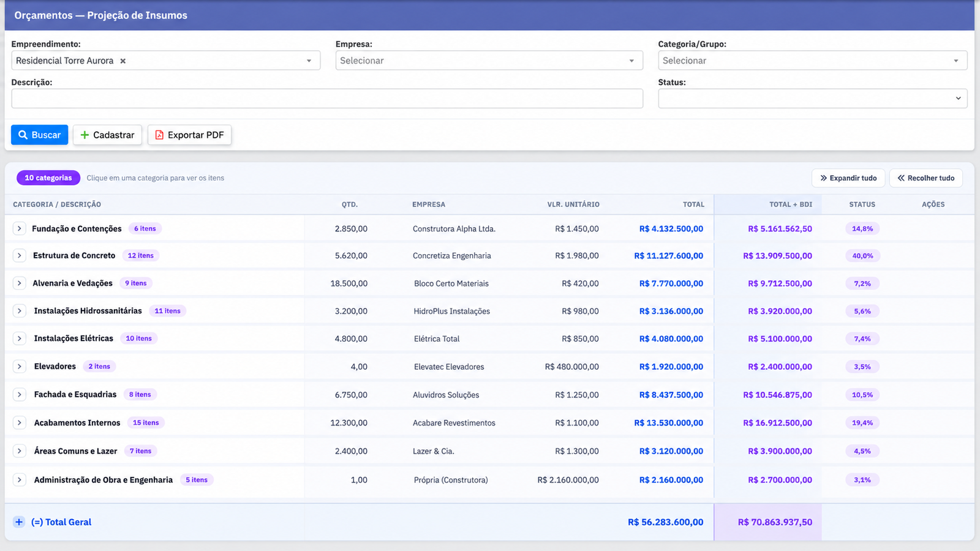The height and width of the screenshot is (551, 980).
Task: Click the plus icon beside Total Geral
Action: pyautogui.click(x=19, y=522)
